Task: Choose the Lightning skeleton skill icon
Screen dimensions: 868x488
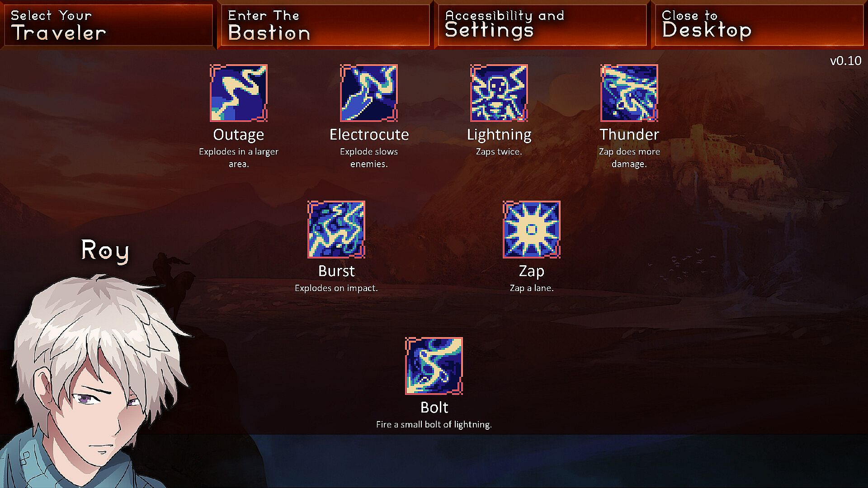Action: coord(499,93)
